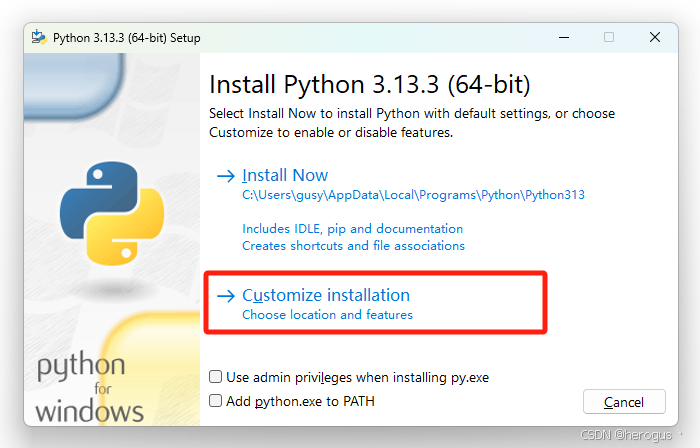Click the maximize button in title bar

(609, 37)
